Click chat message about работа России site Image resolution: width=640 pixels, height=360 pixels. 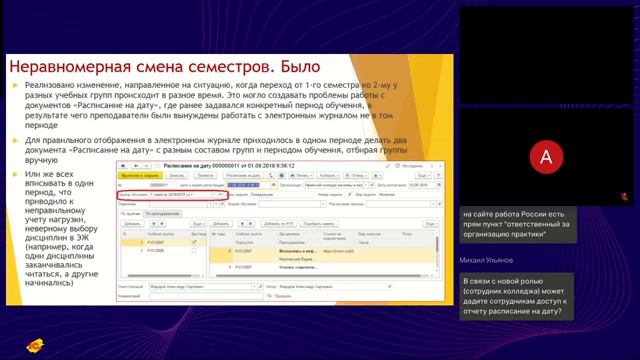[518, 224]
